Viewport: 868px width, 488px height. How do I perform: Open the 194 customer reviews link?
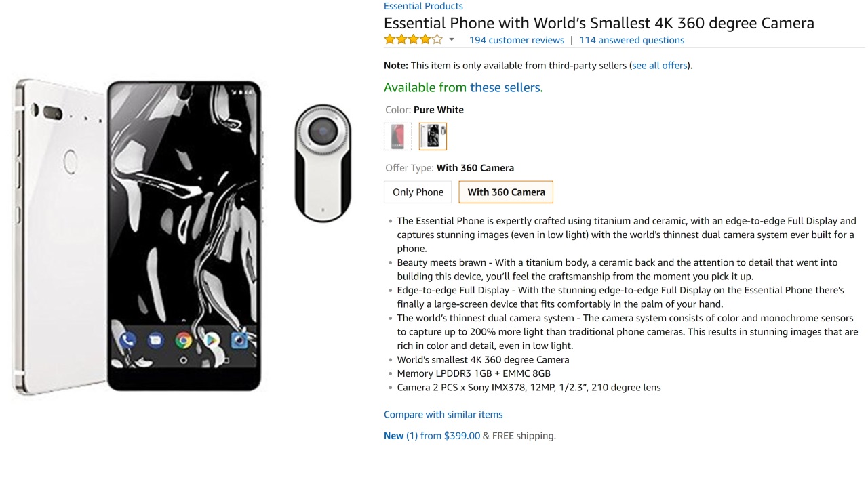coord(517,40)
